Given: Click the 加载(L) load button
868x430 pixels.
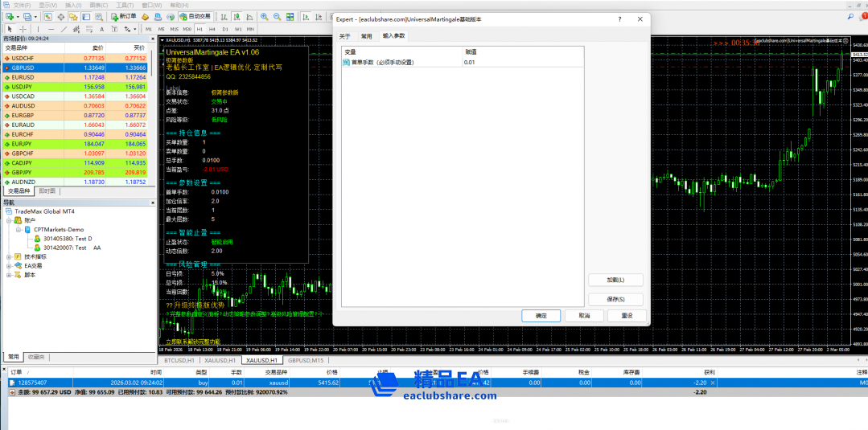Looking at the screenshot, I should (615, 280).
